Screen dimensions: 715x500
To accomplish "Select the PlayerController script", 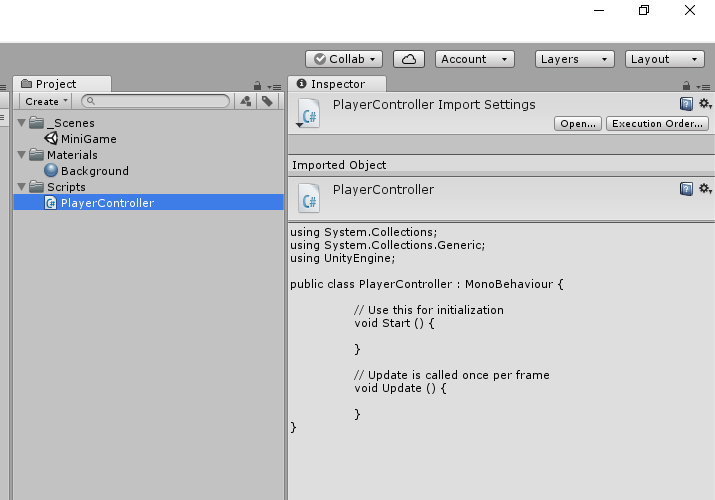I will pyautogui.click(x=148, y=203).
